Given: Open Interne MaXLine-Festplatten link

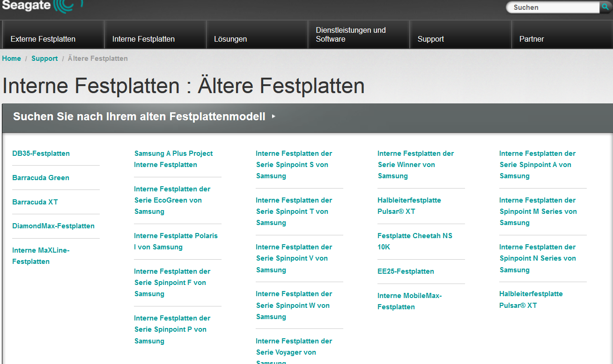Looking at the screenshot, I should pos(41,256).
